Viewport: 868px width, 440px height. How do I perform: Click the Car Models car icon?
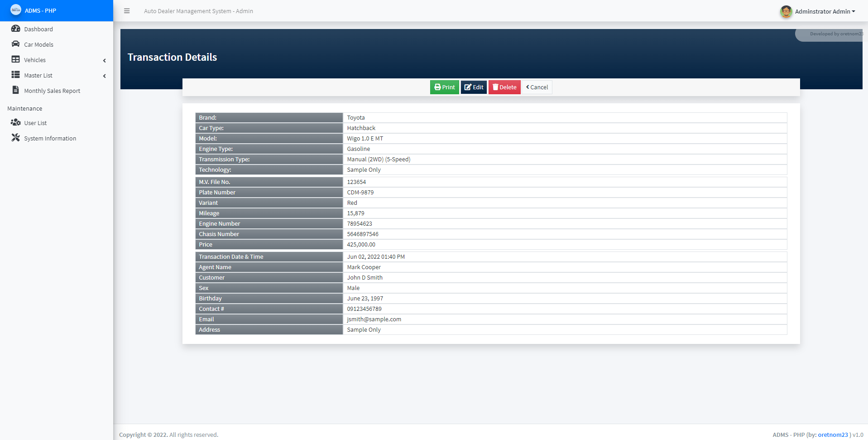coord(15,44)
